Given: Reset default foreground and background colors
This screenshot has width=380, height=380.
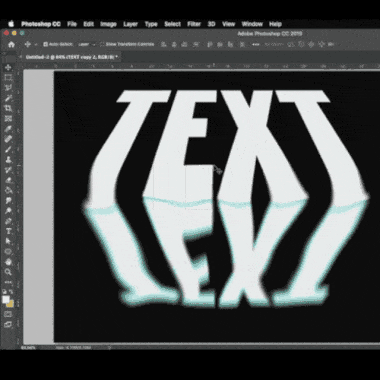Looking at the screenshot, I should [5, 291].
